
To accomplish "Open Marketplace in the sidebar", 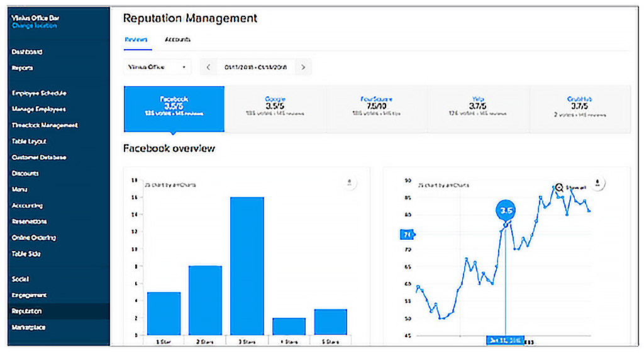I will coord(29,327).
